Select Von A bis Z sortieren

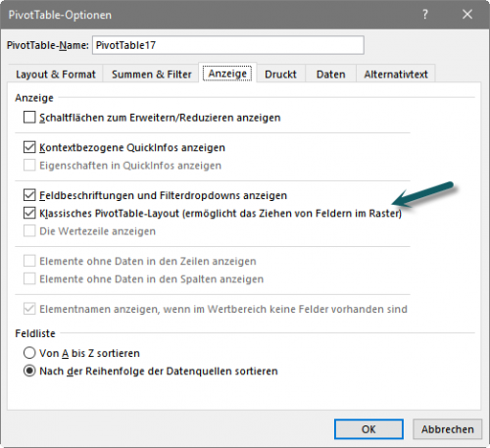pyautogui.click(x=29, y=353)
